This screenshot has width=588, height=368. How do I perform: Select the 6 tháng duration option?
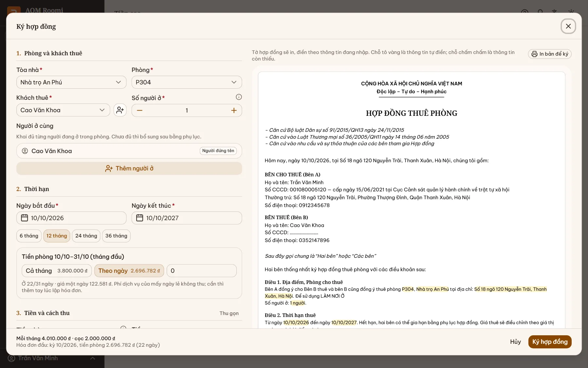pos(29,236)
